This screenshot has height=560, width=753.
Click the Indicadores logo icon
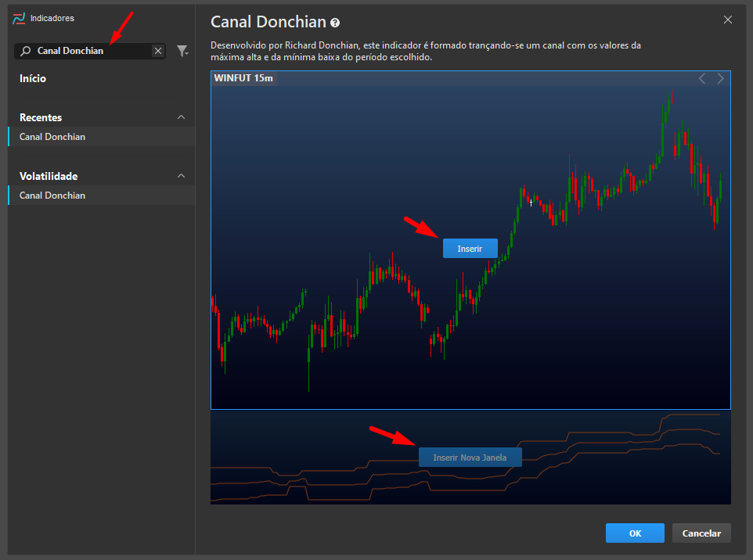(x=19, y=18)
